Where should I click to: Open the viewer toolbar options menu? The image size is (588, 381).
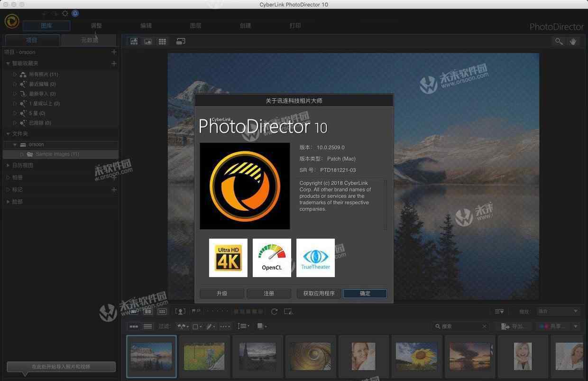pos(499,311)
